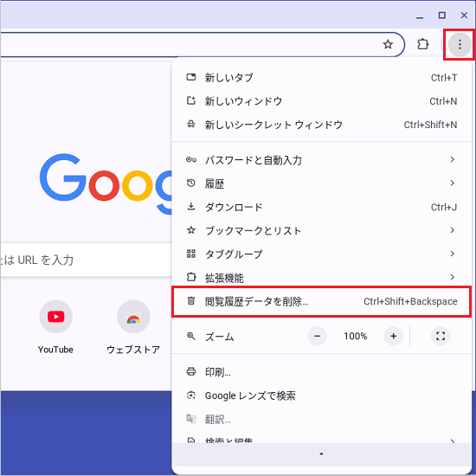
Task: Click the Extensions puzzle icon in toolbar
Action: (422, 45)
